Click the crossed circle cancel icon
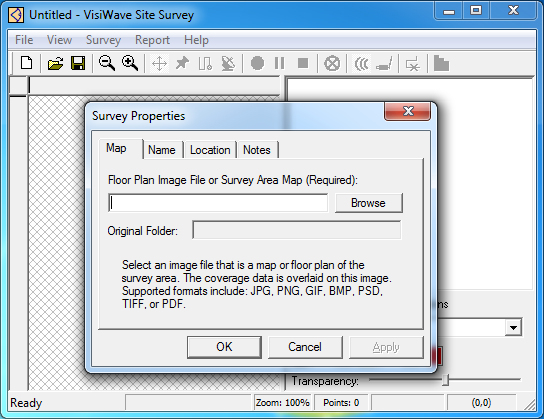Image resolution: width=544 pixels, height=419 pixels. [x=332, y=63]
